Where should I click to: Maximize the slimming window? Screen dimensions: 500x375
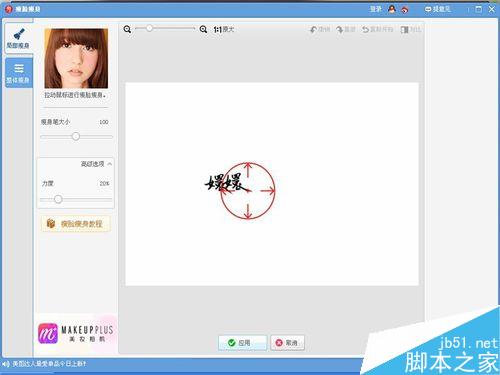pyautogui.click(x=479, y=9)
